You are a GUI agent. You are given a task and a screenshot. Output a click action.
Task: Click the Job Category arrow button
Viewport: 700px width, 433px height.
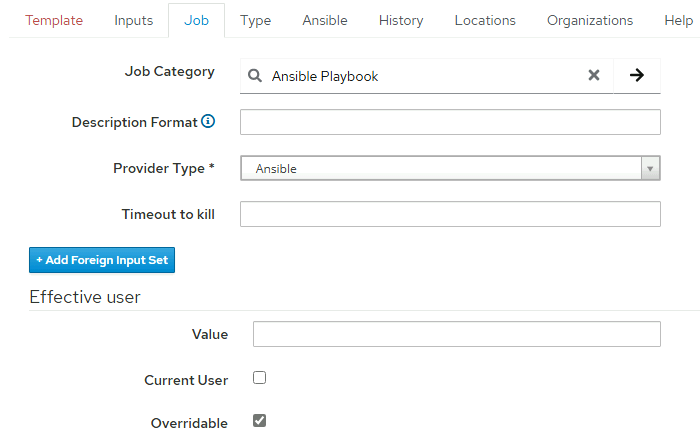(x=637, y=75)
